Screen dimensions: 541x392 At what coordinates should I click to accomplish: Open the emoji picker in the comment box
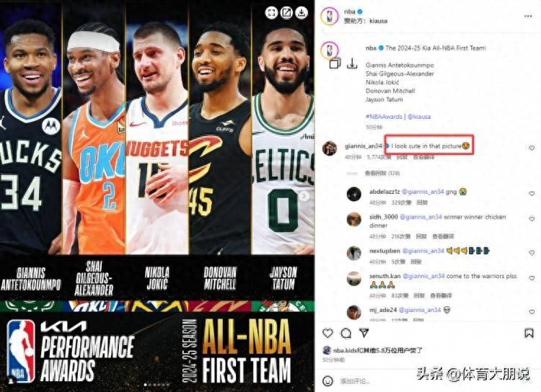tap(327, 380)
